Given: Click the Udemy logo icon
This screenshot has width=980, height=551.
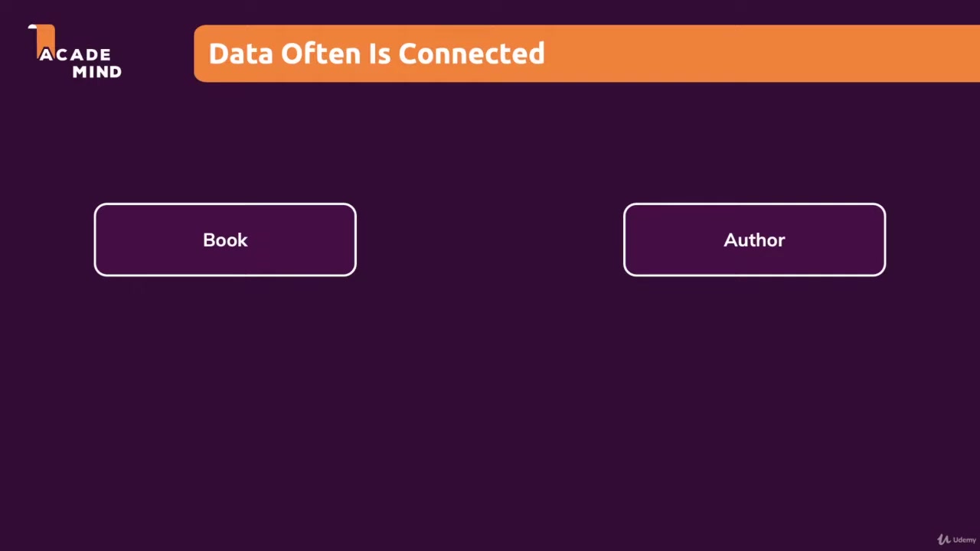Looking at the screenshot, I should click(944, 540).
